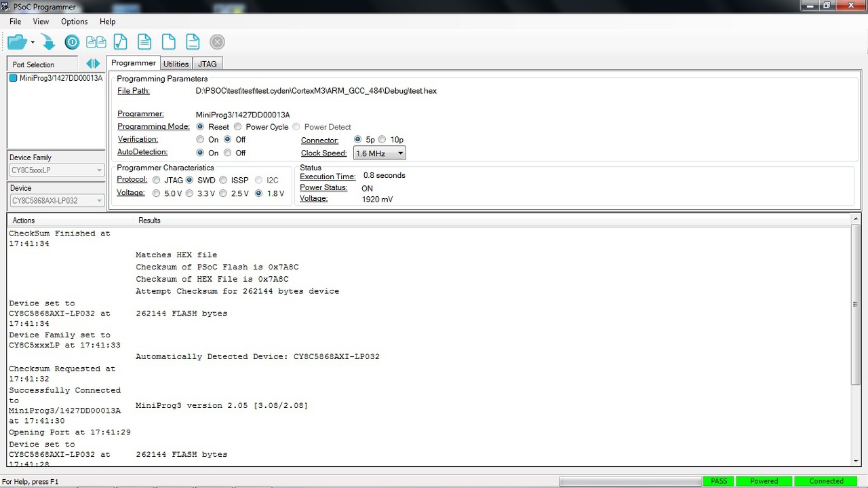Open the File menu
The image size is (868, 488).
coord(15,22)
